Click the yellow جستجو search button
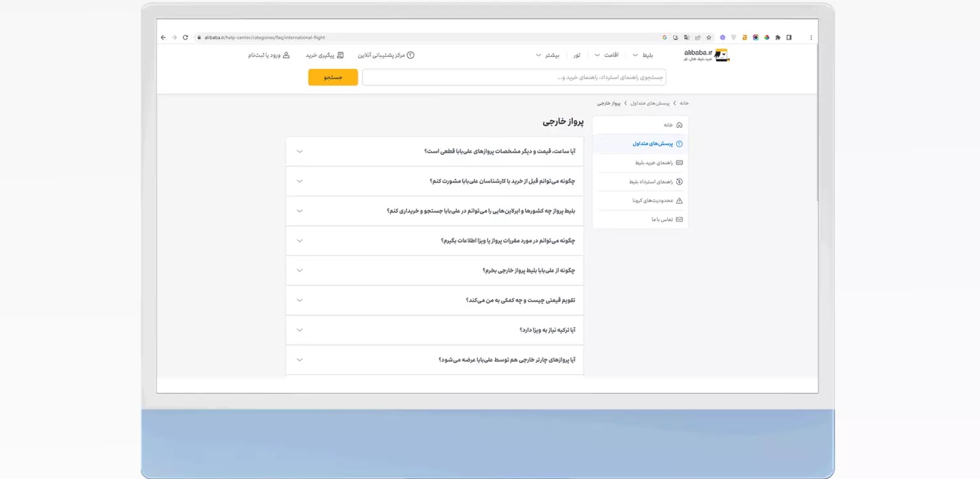Image resolution: width=980 pixels, height=479 pixels. click(x=333, y=77)
